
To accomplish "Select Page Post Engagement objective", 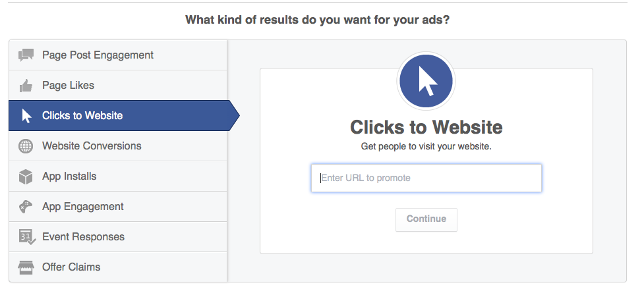I will pos(118,55).
